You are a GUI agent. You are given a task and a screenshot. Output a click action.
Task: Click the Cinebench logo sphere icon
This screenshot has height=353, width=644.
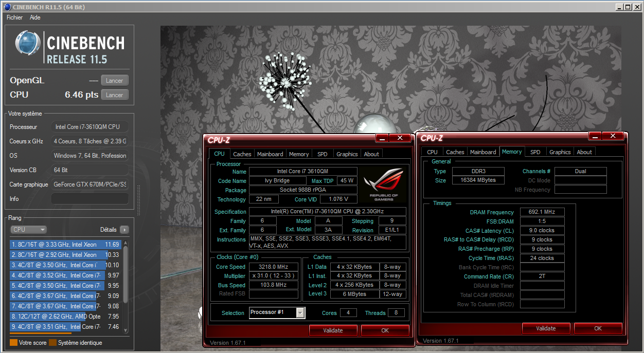(x=28, y=44)
